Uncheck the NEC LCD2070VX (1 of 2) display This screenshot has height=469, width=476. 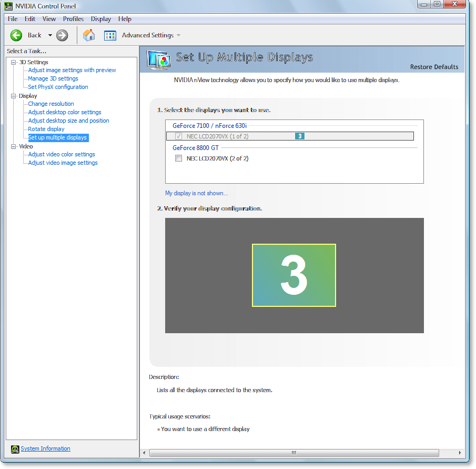(x=179, y=136)
